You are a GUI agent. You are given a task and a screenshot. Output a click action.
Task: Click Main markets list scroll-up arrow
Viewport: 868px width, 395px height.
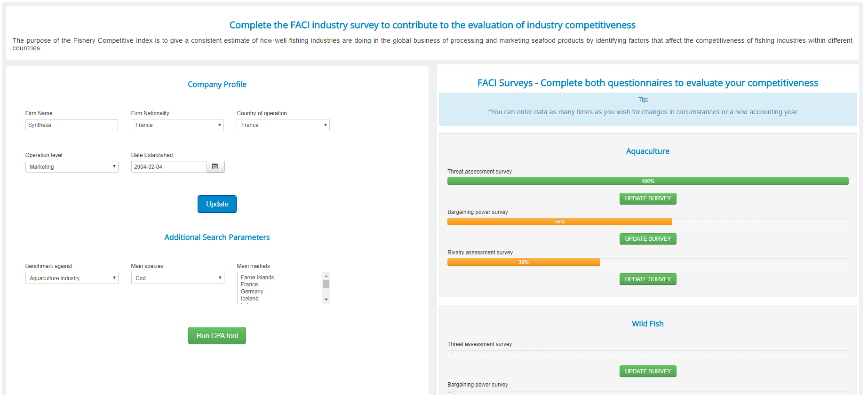pyautogui.click(x=326, y=276)
